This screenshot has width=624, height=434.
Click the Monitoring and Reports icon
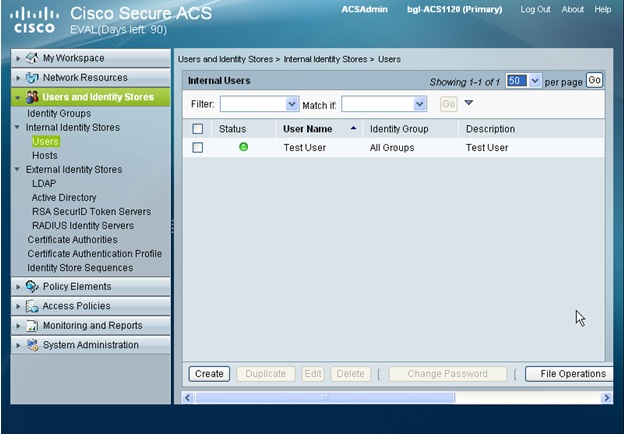pos(32,325)
